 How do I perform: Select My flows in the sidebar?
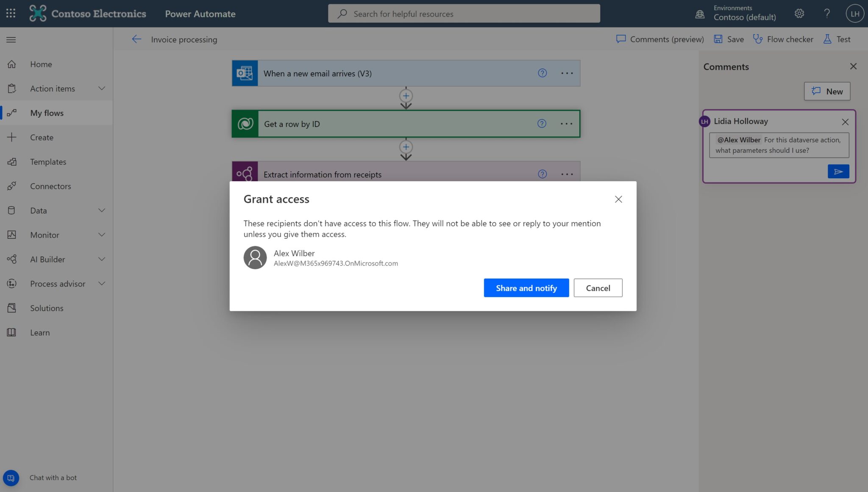[47, 113]
